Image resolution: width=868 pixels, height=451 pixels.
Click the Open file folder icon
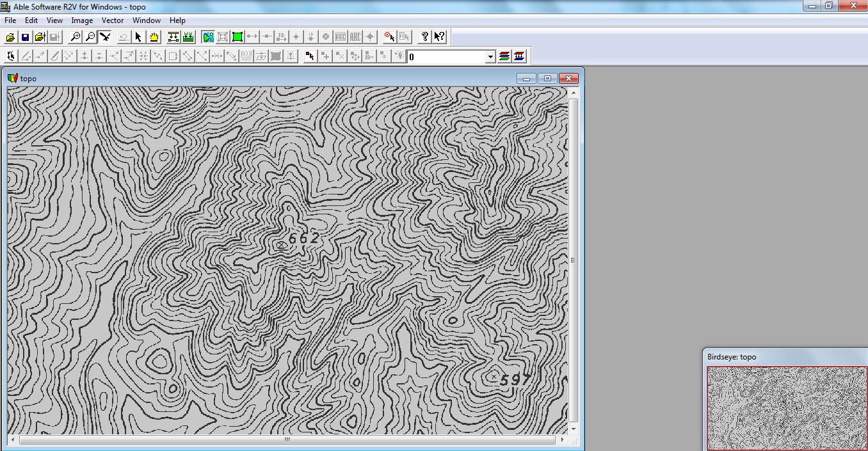[x=10, y=37]
